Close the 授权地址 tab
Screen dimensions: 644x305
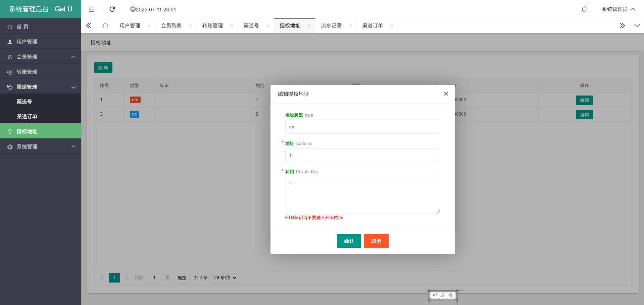click(x=309, y=26)
